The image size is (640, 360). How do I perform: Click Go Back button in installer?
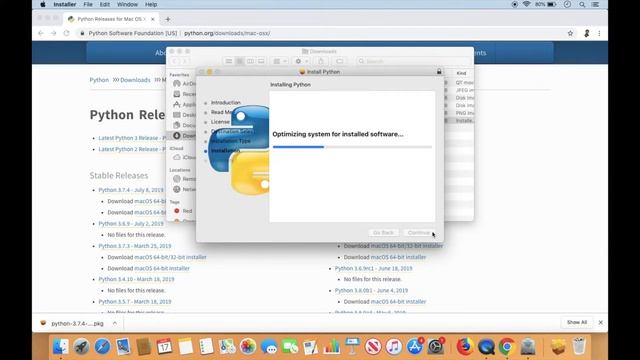tap(383, 233)
